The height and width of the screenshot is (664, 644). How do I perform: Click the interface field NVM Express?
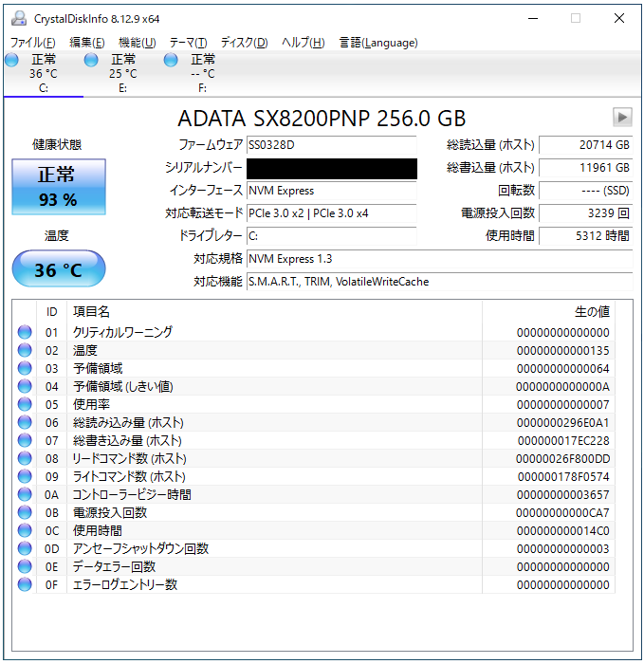coord(332,191)
